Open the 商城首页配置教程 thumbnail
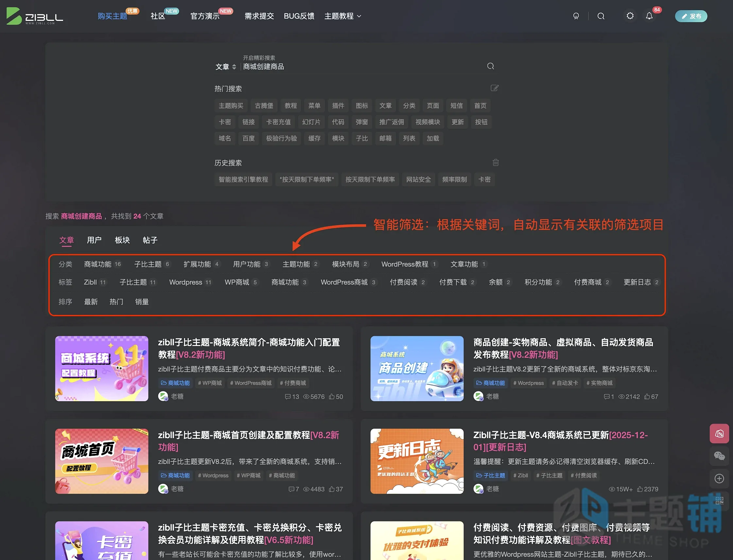 coord(102,461)
